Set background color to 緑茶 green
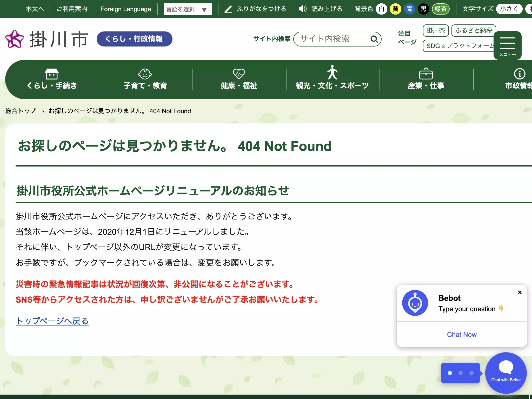 441,9
